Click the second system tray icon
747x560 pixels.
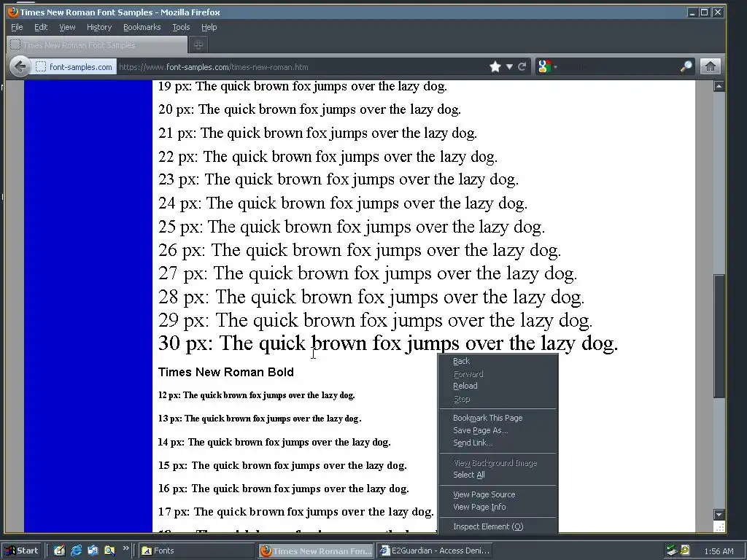click(685, 550)
